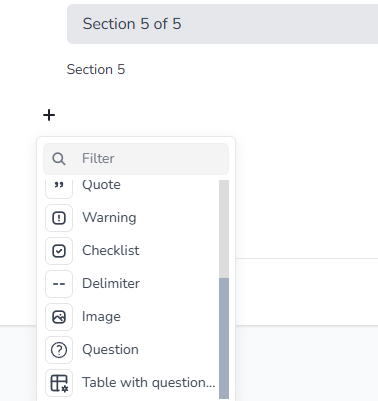Choose the Image picture icon
This screenshot has height=401, width=378.
(x=59, y=317)
